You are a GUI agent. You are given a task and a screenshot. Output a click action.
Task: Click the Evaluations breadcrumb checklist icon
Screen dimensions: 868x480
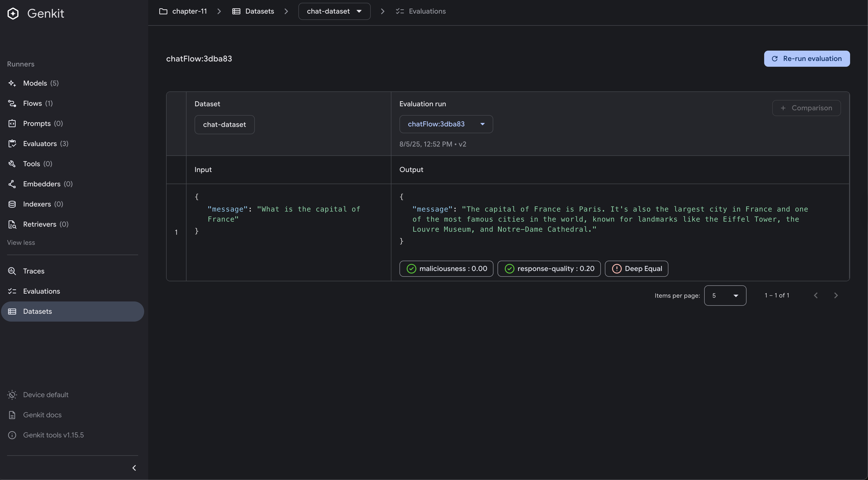pos(400,11)
